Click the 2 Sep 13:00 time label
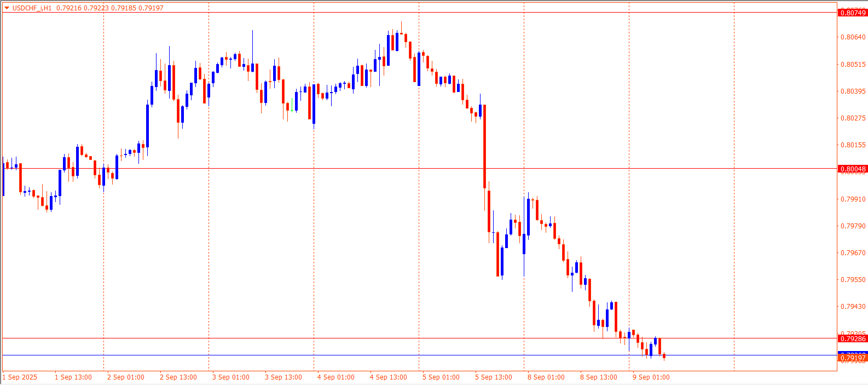Viewport: 868px width, 385px height. pos(178,377)
